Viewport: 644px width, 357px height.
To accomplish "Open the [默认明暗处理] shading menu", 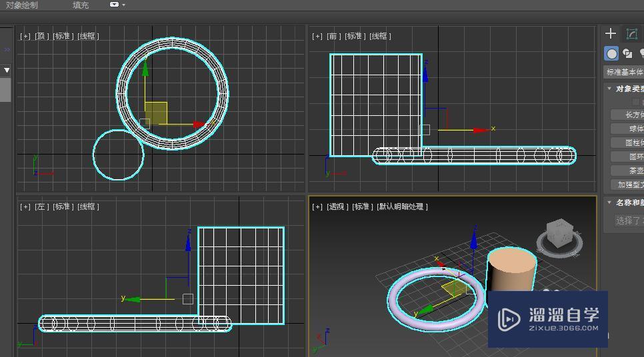I will click(x=403, y=206).
